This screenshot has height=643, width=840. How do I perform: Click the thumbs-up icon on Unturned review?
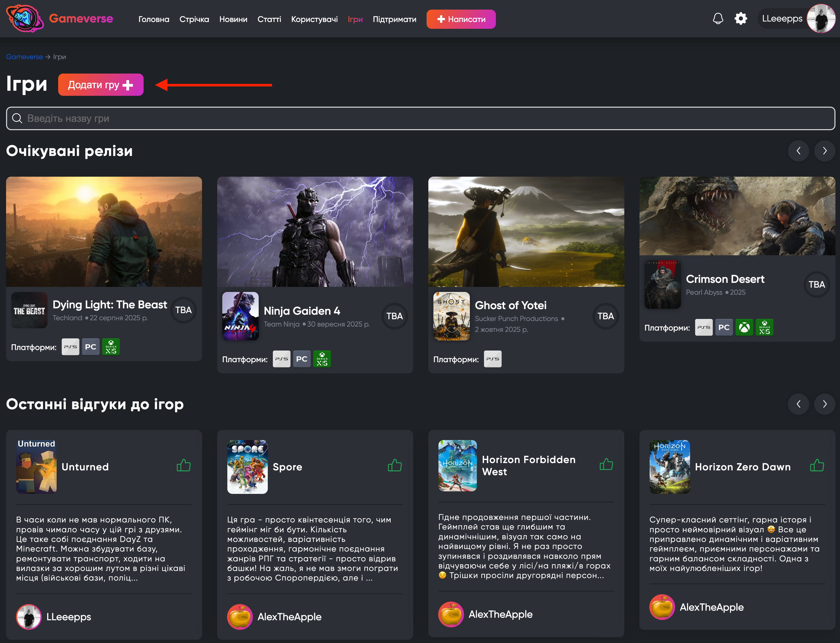[184, 465]
